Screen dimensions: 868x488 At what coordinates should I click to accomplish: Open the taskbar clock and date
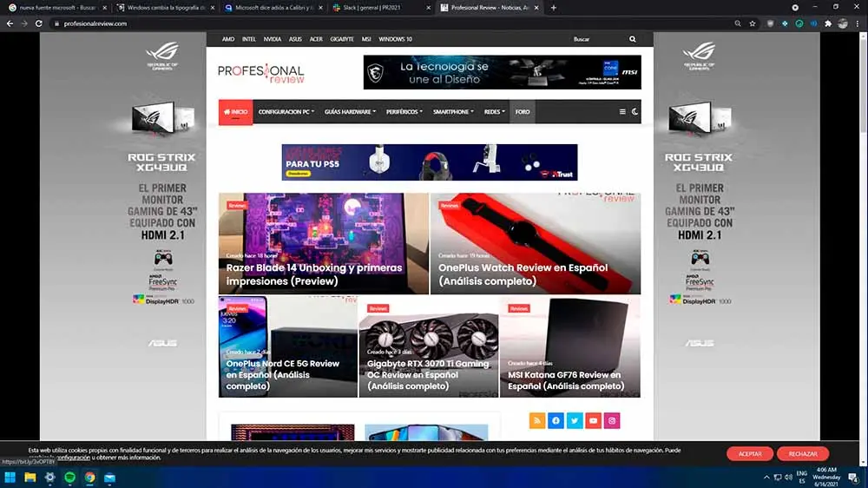point(826,477)
